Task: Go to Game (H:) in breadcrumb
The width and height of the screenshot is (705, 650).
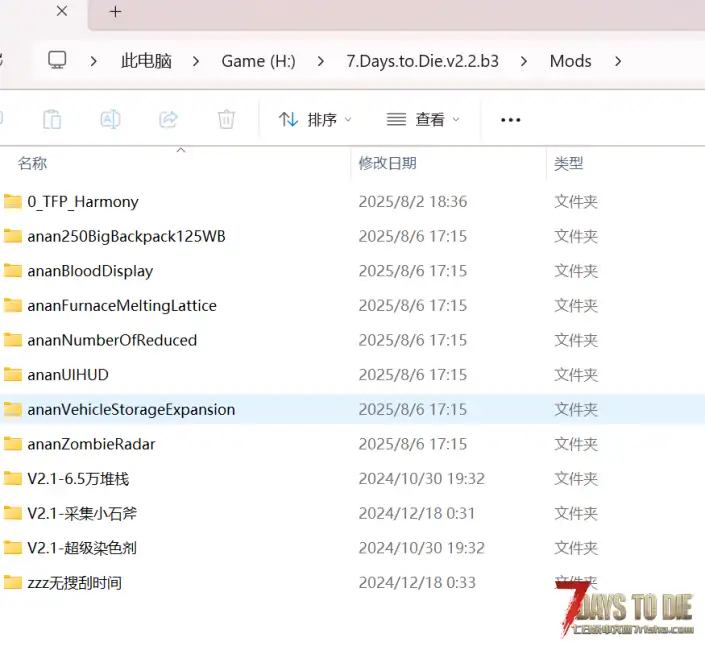Action: [x=259, y=61]
